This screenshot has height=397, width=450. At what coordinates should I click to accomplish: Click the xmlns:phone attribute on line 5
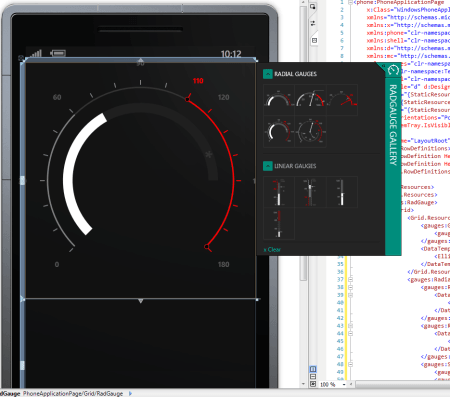[x=408, y=33]
